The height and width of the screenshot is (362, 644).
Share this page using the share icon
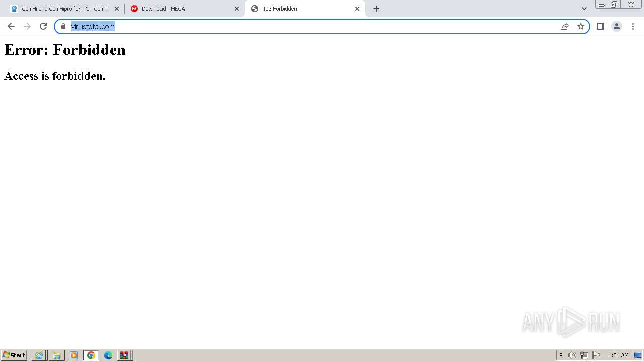coord(565,26)
